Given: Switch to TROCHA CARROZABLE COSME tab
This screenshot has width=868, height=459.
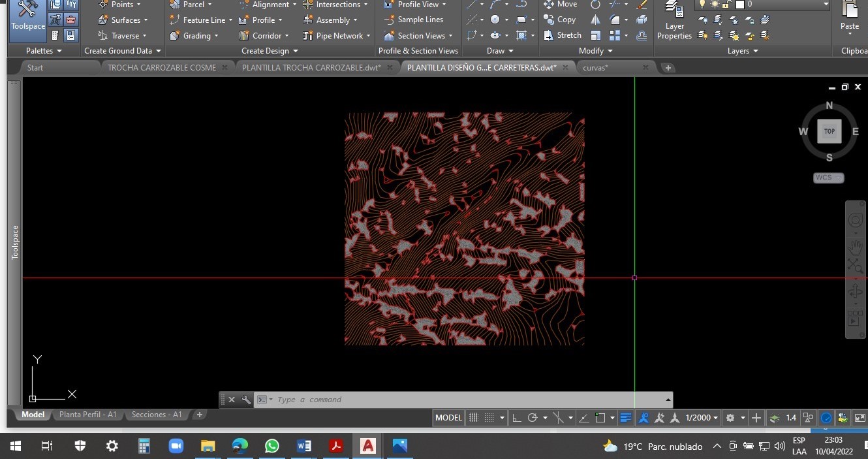Looking at the screenshot, I should (161, 67).
